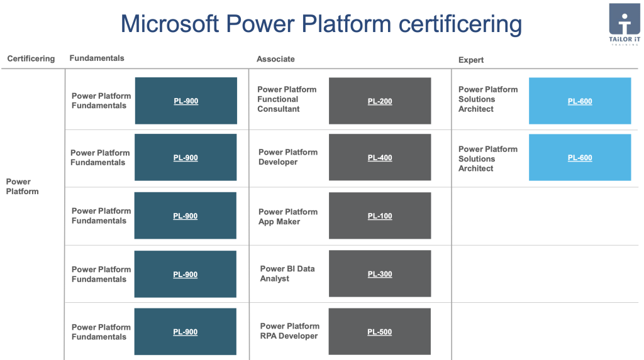
Task: Open the PL-100 App Maker link
Action: (380, 216)
